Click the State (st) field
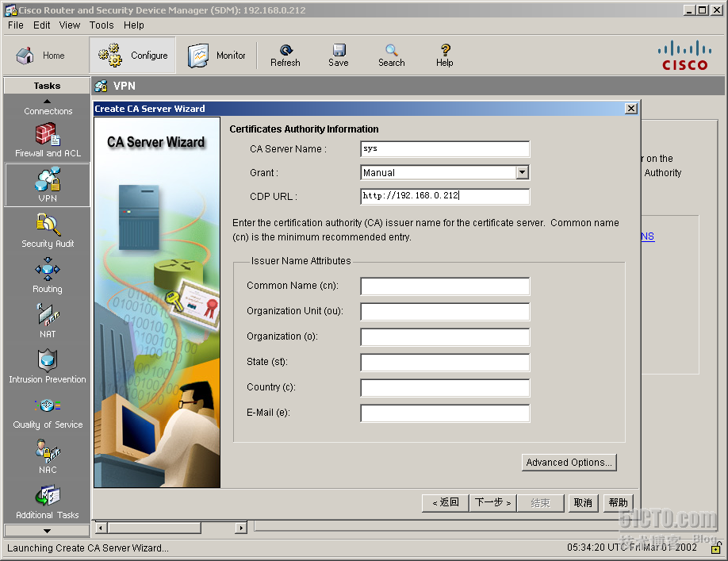Image resolution: width=728 pixels, height=561 pixels. (x=445, y=363)
